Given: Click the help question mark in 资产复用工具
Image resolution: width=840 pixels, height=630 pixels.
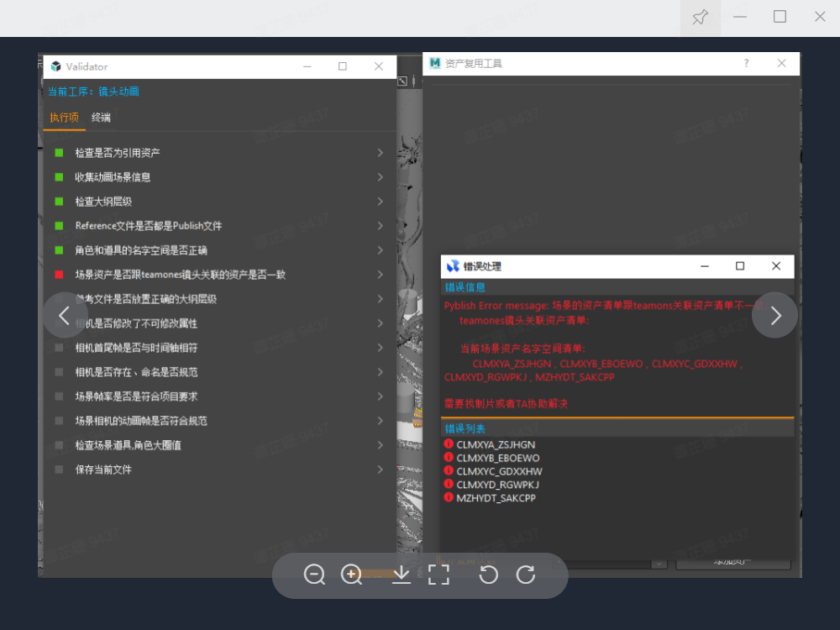Looking at the screenshot, I should click(746, 63).
